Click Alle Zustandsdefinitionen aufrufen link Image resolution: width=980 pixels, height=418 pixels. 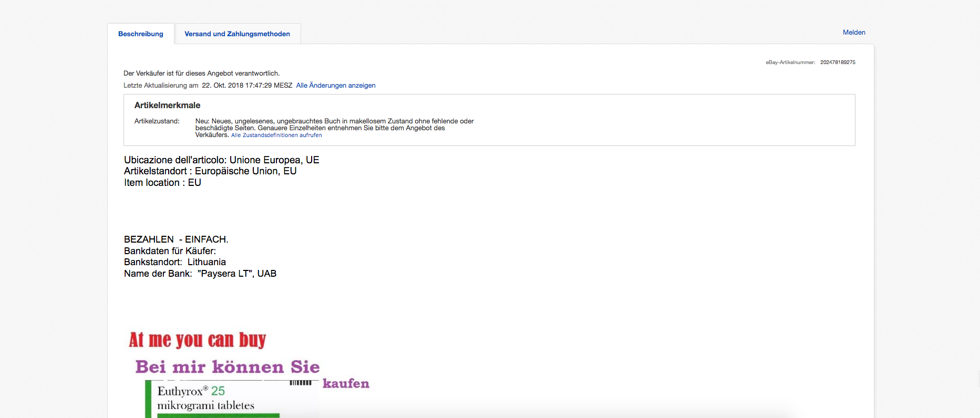point(276,135)
